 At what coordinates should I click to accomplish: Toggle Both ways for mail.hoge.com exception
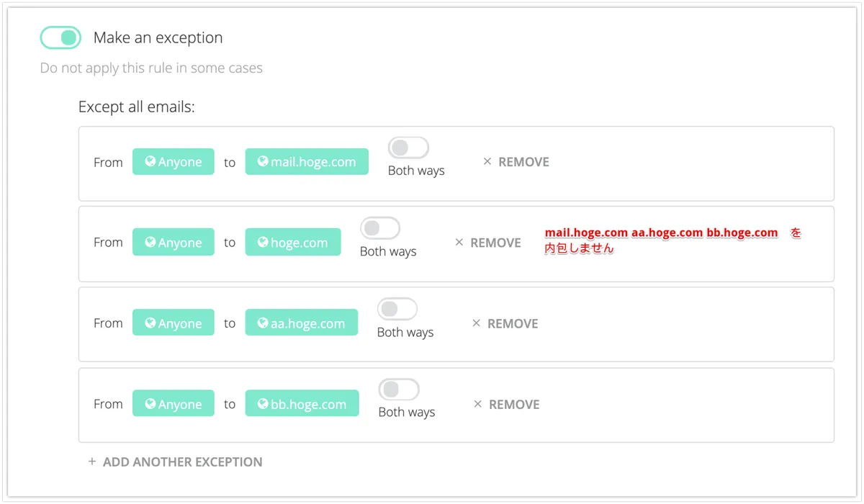[408, 148]
